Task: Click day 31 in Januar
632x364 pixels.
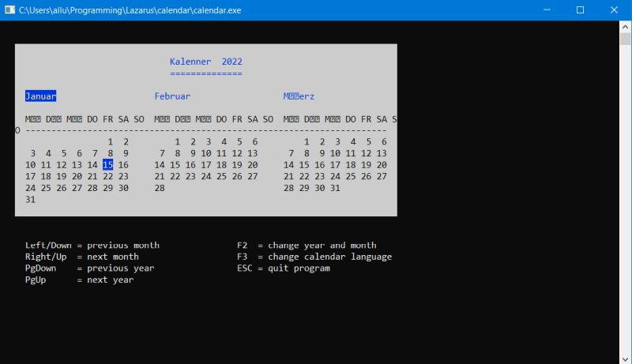Action: [30, 200]
